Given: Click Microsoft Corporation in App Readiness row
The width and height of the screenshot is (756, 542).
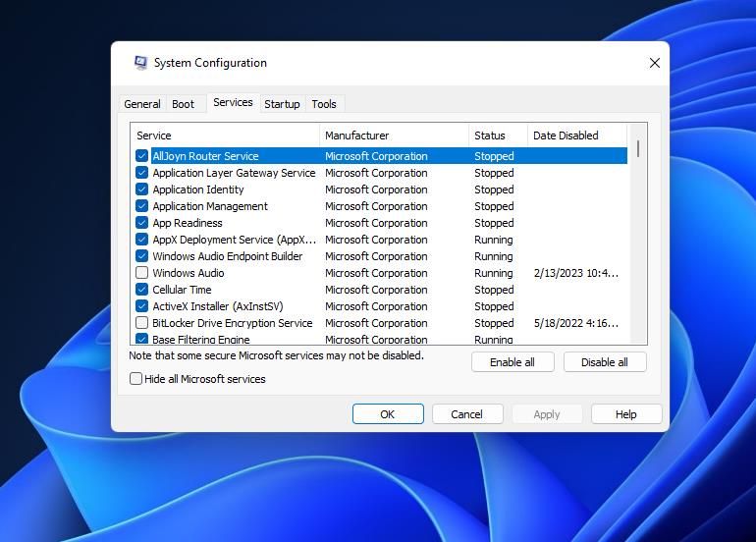Looking at the screenshot, I should (x=377, y=223).
